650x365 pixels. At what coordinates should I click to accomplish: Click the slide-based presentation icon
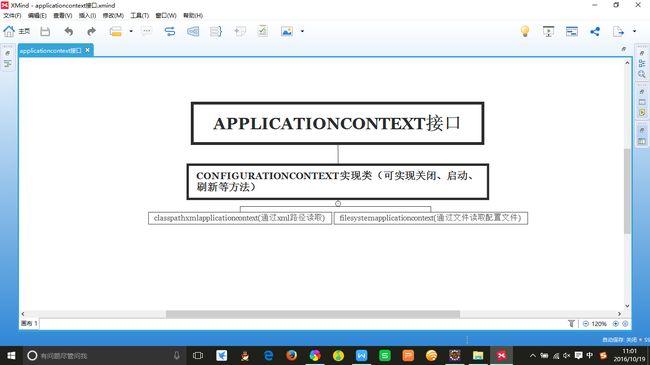point(572,31)
